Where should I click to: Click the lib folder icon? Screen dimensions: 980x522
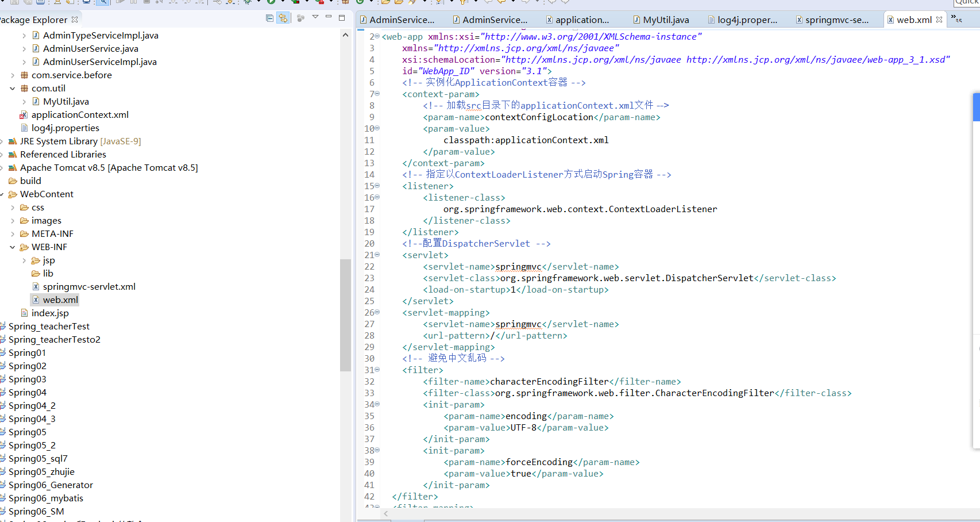(36, 274)
